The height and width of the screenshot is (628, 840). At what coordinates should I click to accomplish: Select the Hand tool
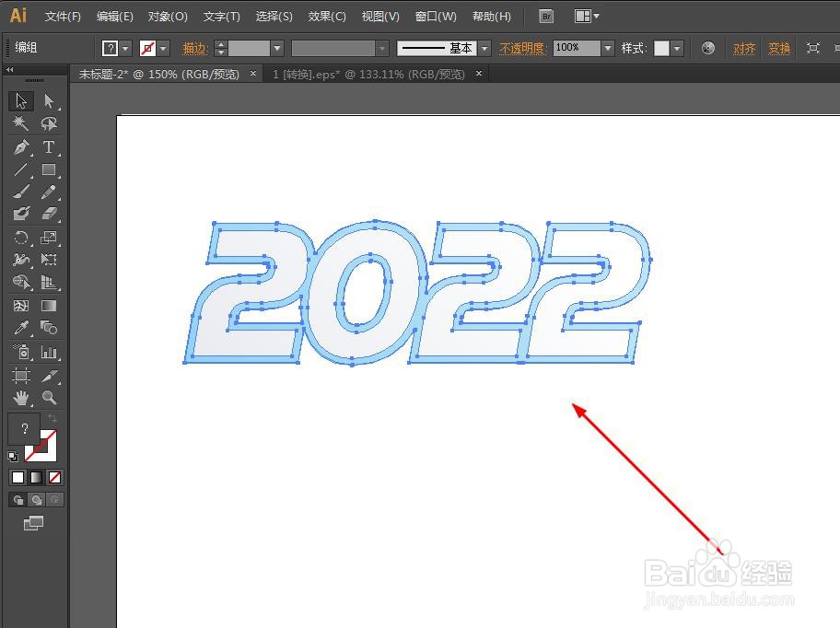tap(21, 398)
